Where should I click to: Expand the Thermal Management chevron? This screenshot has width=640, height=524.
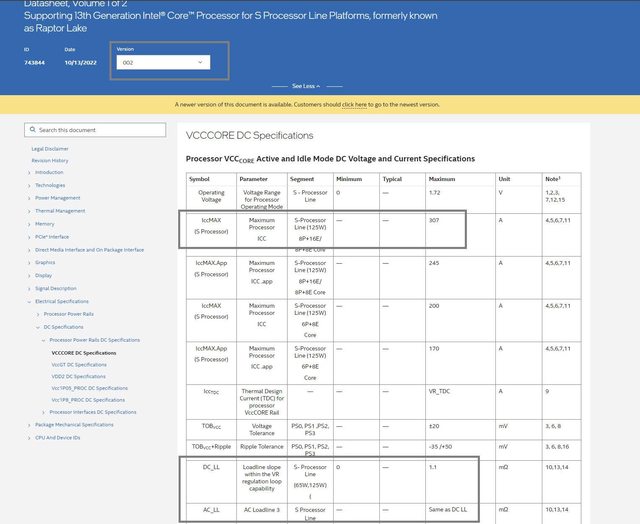pyautogui.click(x=27, y=211)
